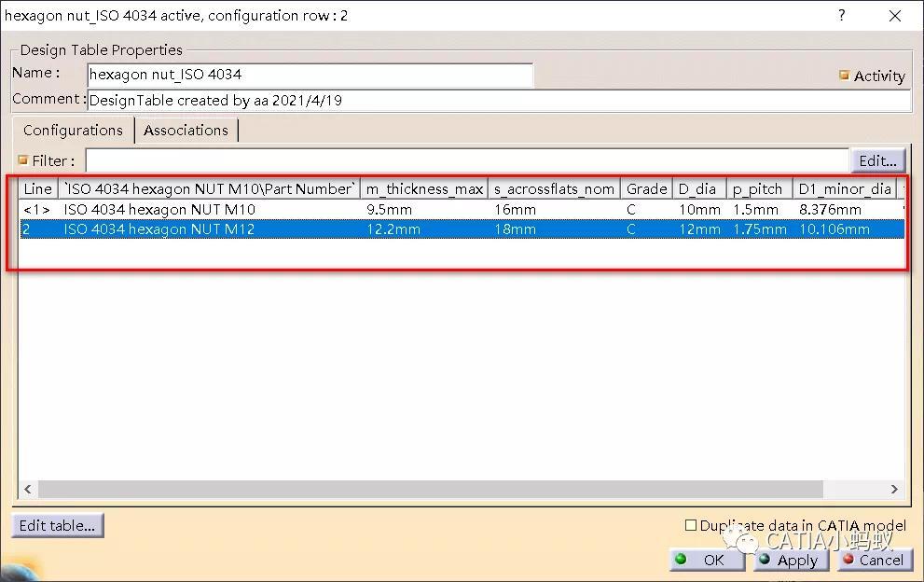The height and width of the screenshot is (582, 924).
Task: Confirm with the OK button
Action: click(x=707, y=560)
